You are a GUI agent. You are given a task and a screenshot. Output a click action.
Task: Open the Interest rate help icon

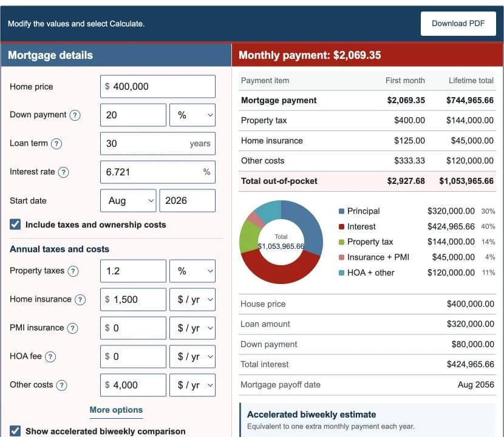coord(63,172)
